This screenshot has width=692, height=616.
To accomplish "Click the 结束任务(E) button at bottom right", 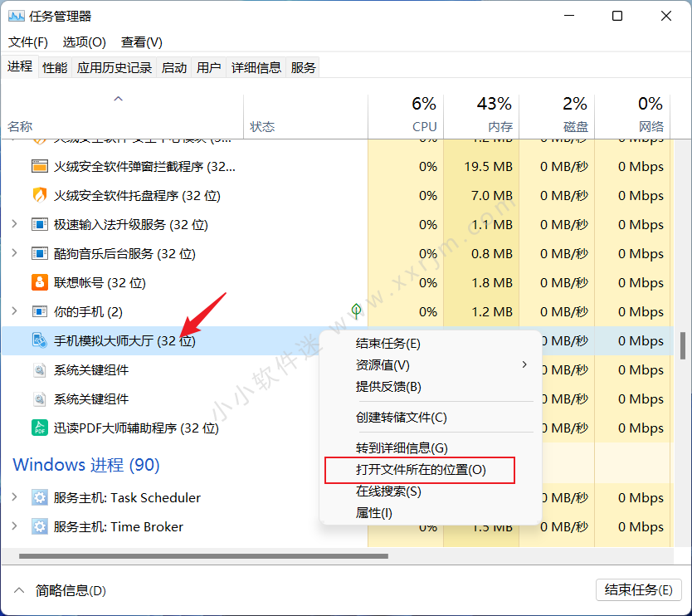I will click(638, 590).
